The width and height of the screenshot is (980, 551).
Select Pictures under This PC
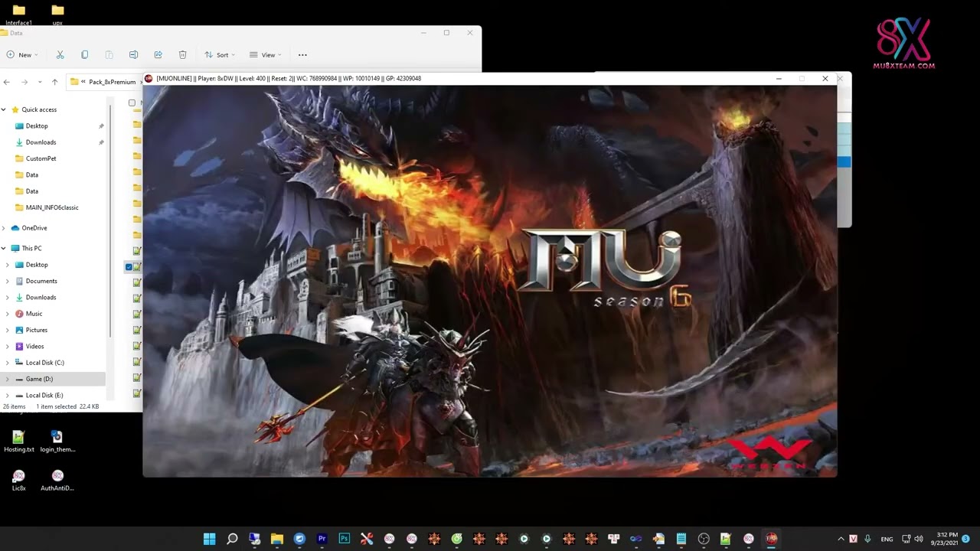tap(36, 330)
